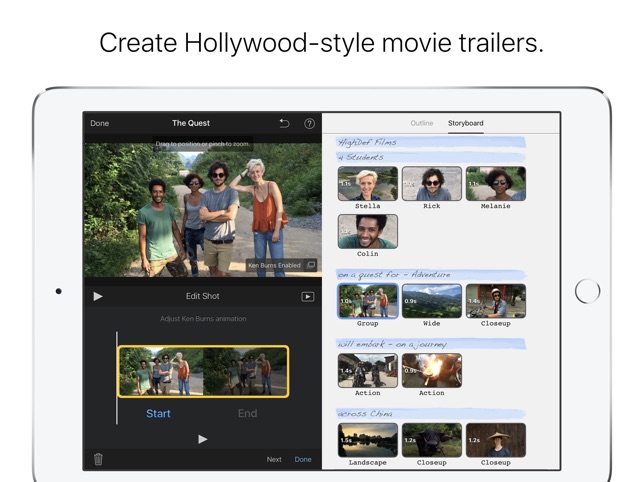
Task: Select the End Ken Burns position
Action: click(247, 413)
